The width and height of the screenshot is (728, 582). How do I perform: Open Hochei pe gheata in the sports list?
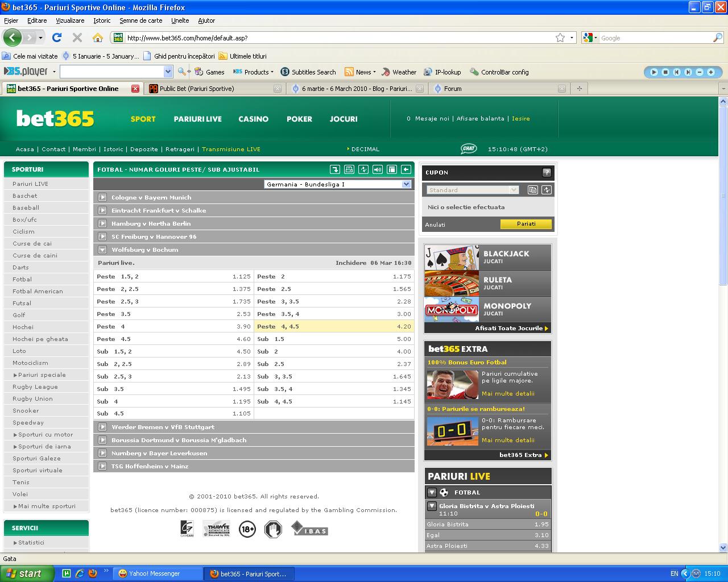click(40, 339)
